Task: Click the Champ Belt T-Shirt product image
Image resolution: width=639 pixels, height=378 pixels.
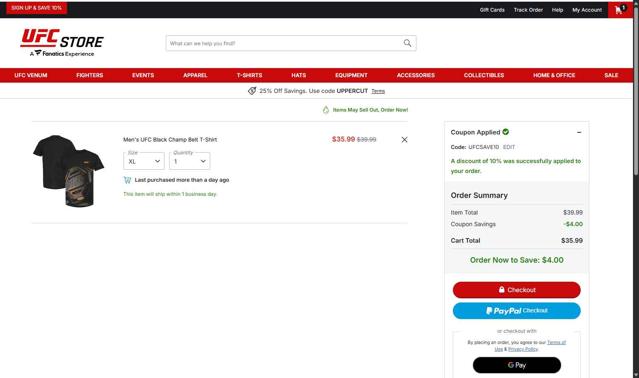Action: tap(68, 171)
